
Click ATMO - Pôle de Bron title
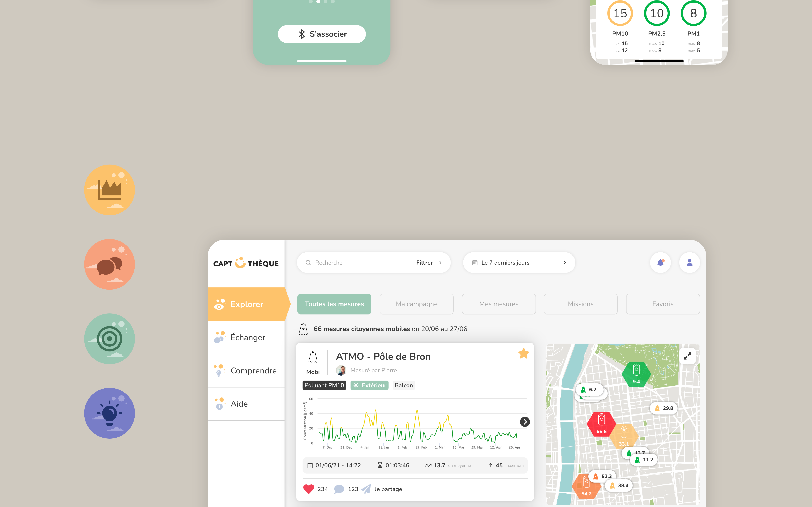pos(383,356)
